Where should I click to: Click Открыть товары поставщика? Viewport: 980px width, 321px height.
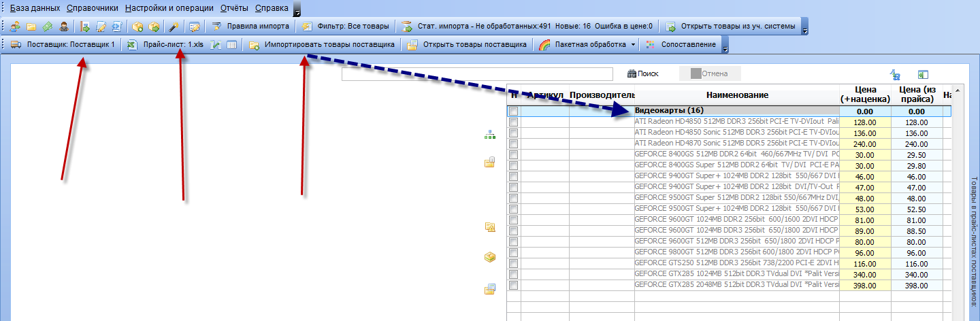467,45
